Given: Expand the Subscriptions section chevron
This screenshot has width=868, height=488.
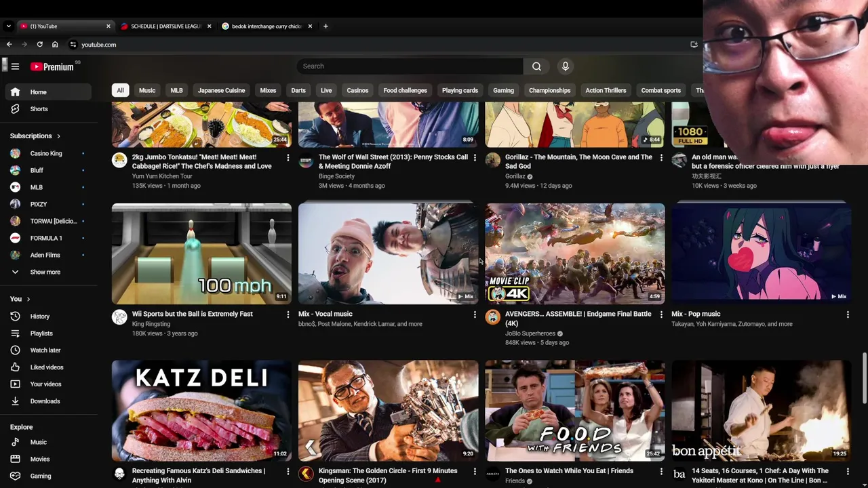Looking at the screenshot, I should tap(58, 136).
